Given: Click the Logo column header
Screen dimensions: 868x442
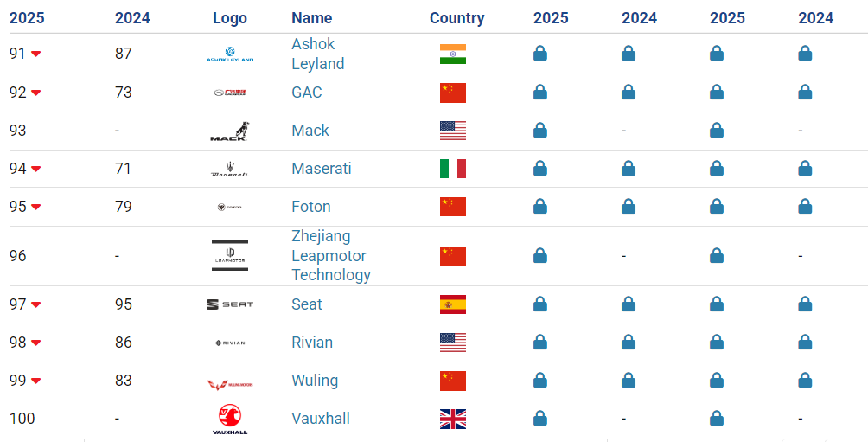Looking at the screenshot, I should pos(230,17).
